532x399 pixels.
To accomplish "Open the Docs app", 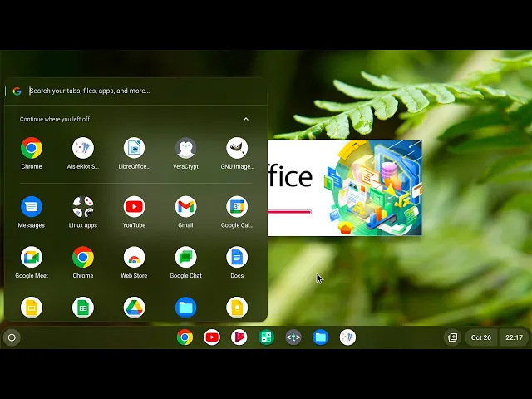I will click(x=237, y=257).
